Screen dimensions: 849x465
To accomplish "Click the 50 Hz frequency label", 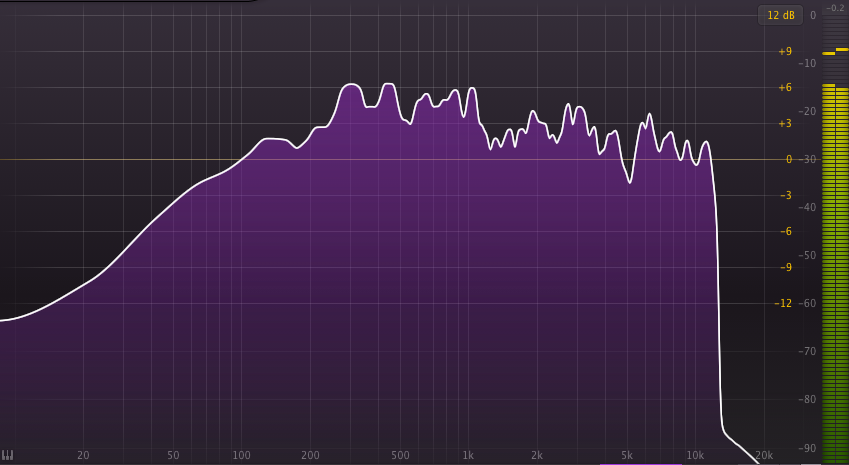I will pyautogui.click(x=173, y=455).
